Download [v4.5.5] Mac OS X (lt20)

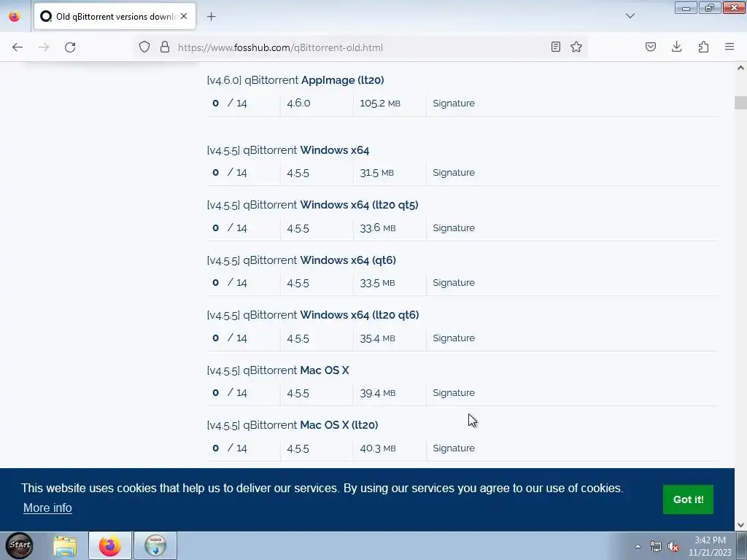pos(293,425)
